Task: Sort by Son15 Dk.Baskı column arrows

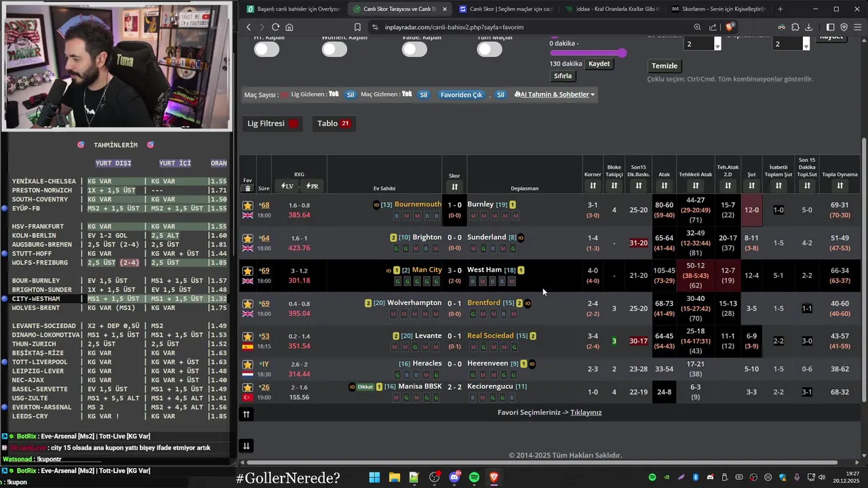Action: point(639,186)
